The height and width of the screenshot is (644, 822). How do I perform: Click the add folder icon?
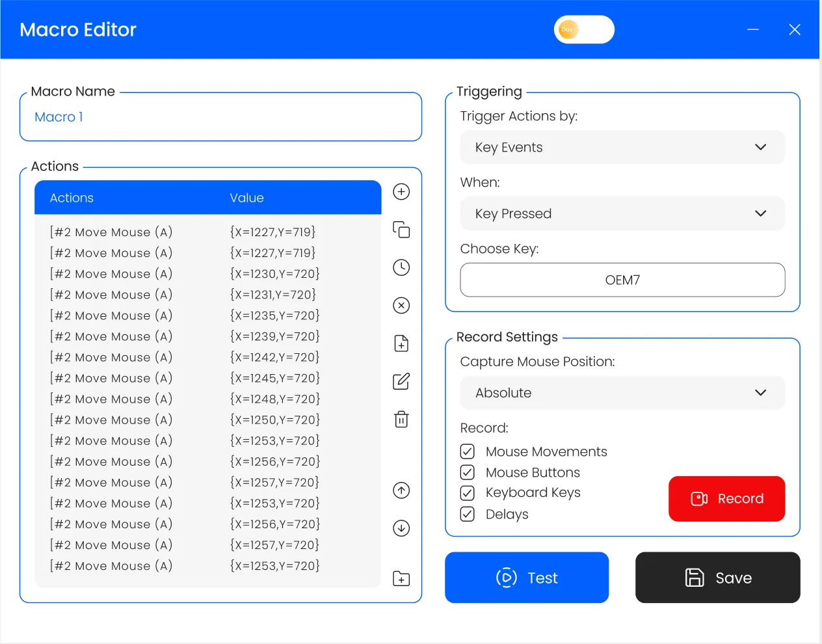point(401,578)
